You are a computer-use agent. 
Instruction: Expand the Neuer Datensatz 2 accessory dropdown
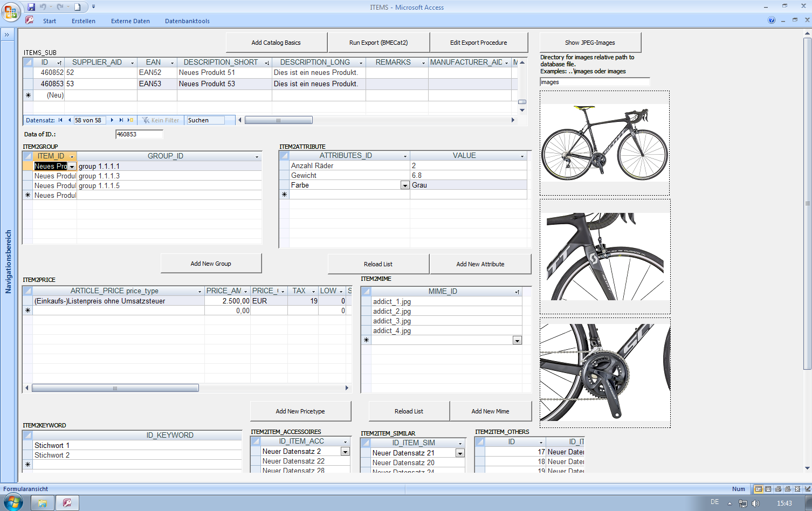[x=345, y=452]
